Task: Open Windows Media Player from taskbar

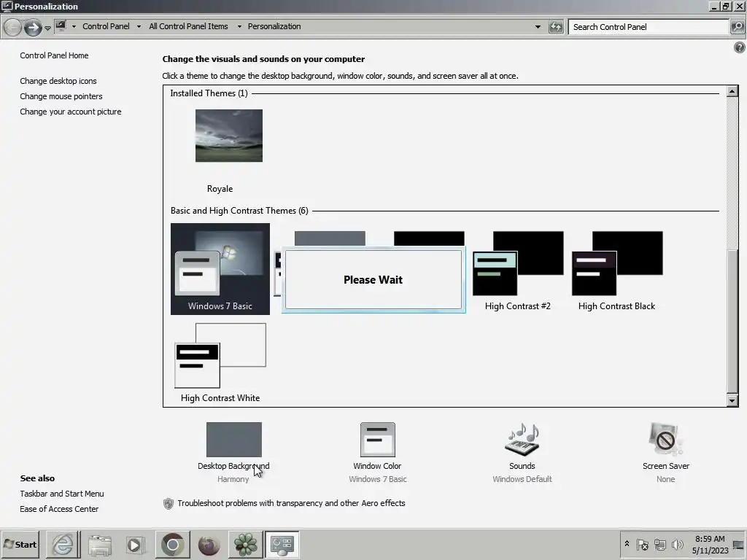Action: (135, 545)
